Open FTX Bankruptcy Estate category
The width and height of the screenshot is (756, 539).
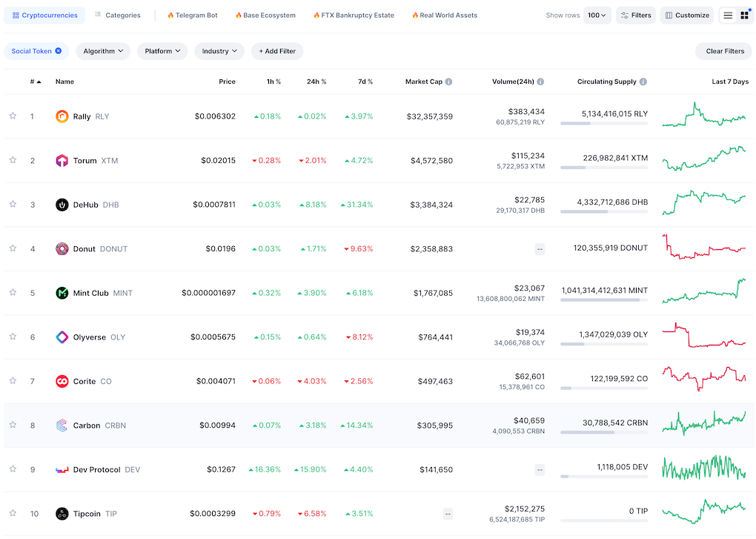[x=354, y=16]
